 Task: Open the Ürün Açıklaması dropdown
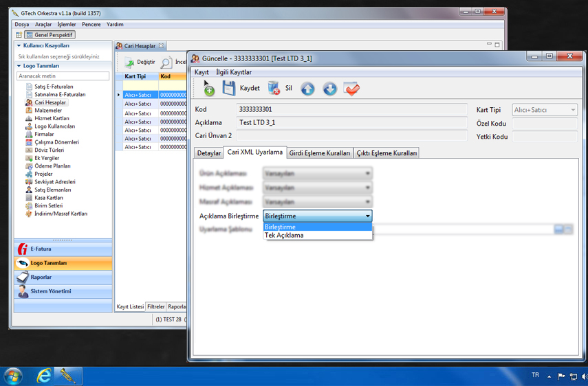(318, 173)
